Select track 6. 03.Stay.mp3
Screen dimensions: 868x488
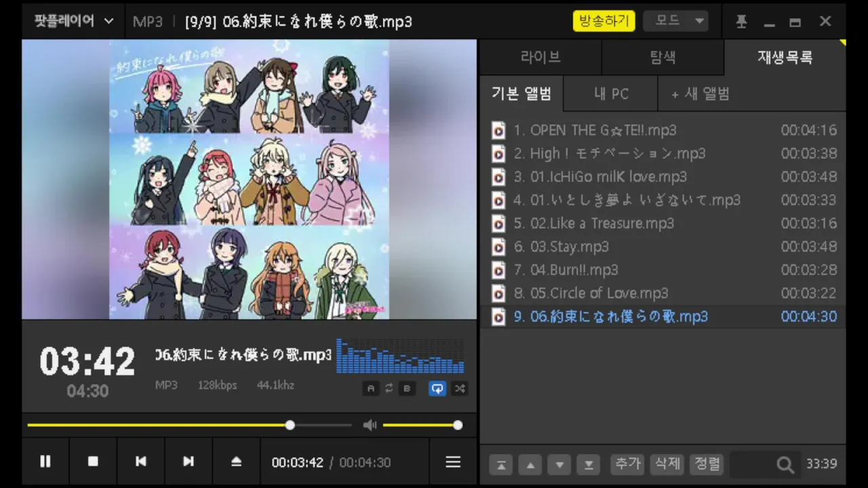pyautogui.click(x=663, y=247)
